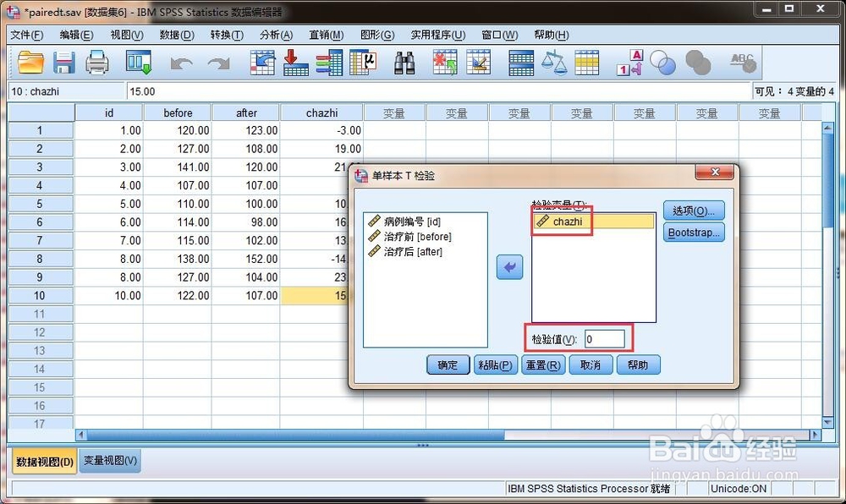Open the 选项(O)... button
846x504 pixels.
(x=694, y=211)
